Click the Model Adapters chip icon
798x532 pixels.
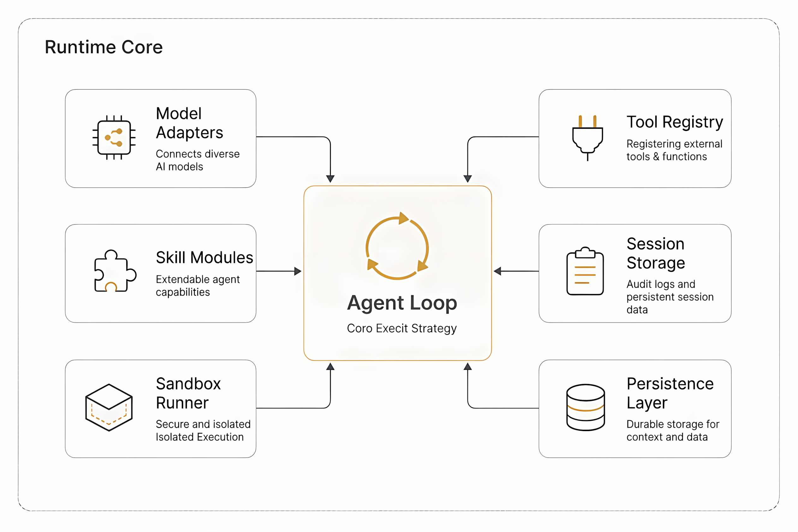pyautogui.click(x=114, y=137)
